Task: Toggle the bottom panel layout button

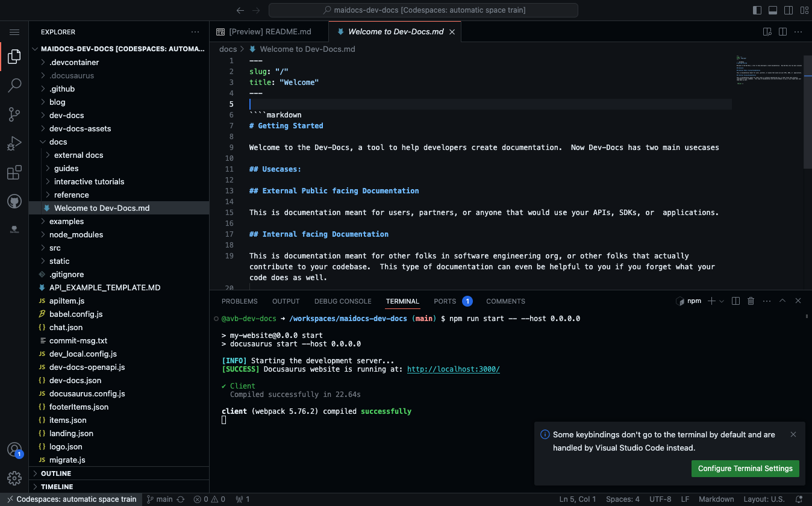Action: pos(773,10)
